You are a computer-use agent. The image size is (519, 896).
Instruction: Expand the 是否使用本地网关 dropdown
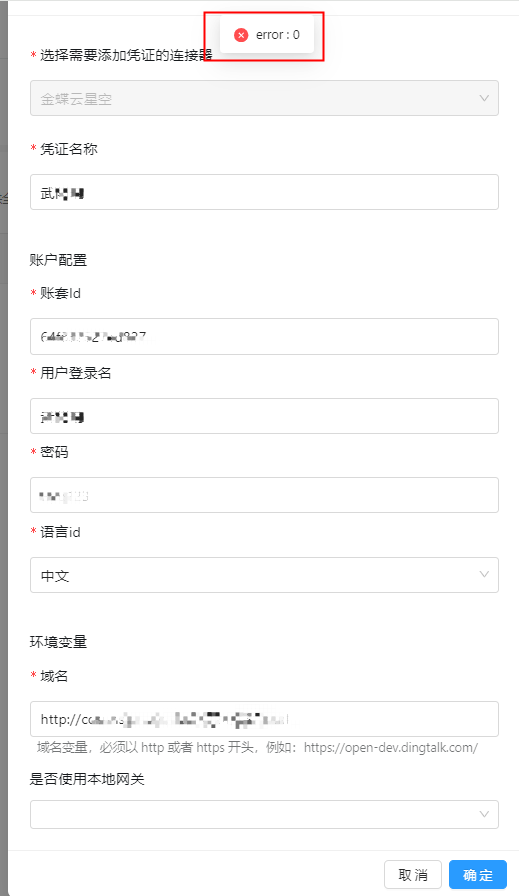pos(264,814)
